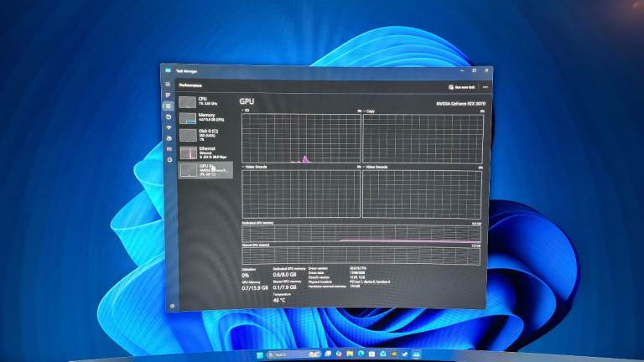Click the CPU mini graph thumbnail
This screenshot has width=644, height=362.
pyautogui.click(x=187, y=101)
